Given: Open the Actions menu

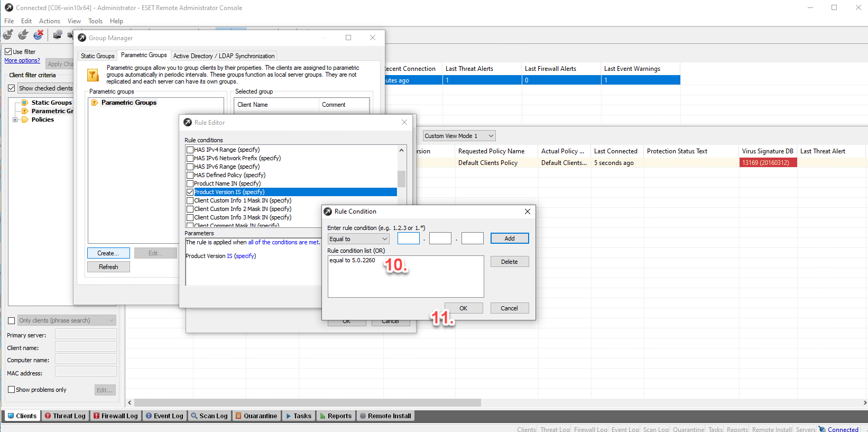Looking at the screenshot, I should (x=50, y=21).
